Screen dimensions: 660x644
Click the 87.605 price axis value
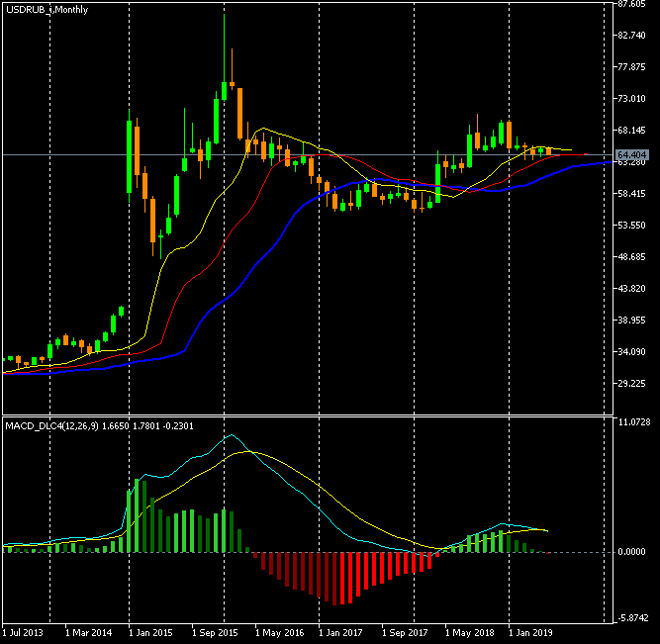[631, 4]
